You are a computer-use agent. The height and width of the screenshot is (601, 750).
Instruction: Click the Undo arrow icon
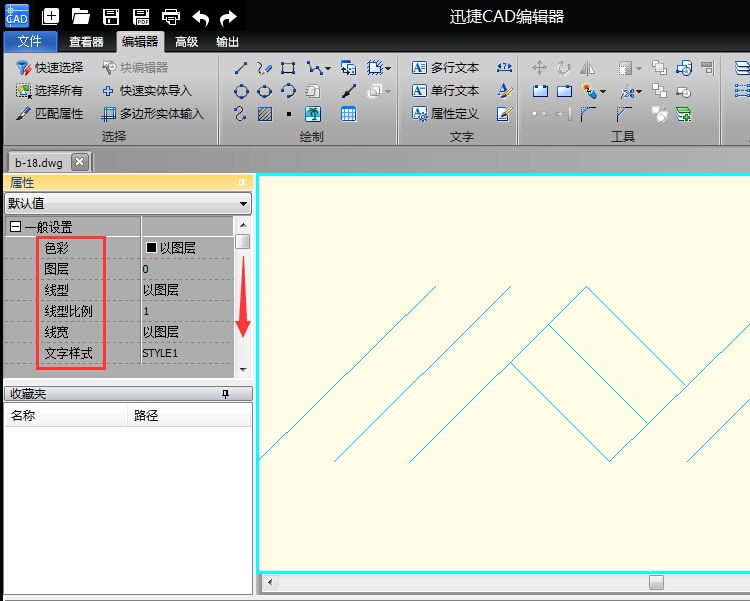point(201,16)
